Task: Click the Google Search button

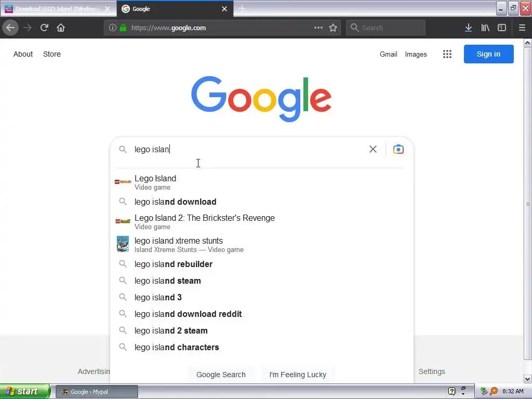Action: tap(221, 375)
